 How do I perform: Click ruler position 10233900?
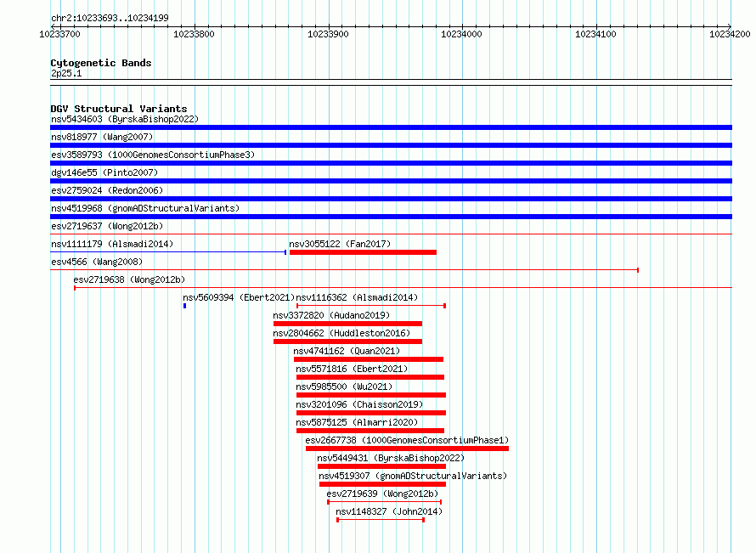328,34
